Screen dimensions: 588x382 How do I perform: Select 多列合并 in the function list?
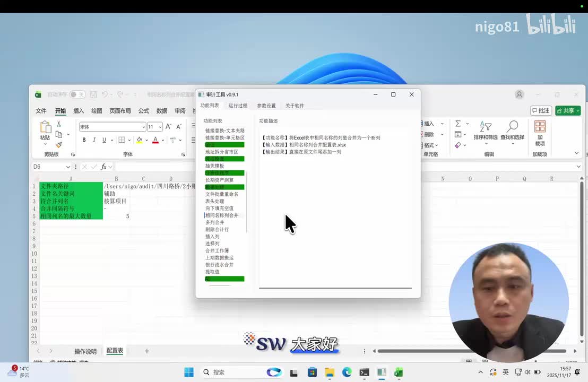(215, 222)
